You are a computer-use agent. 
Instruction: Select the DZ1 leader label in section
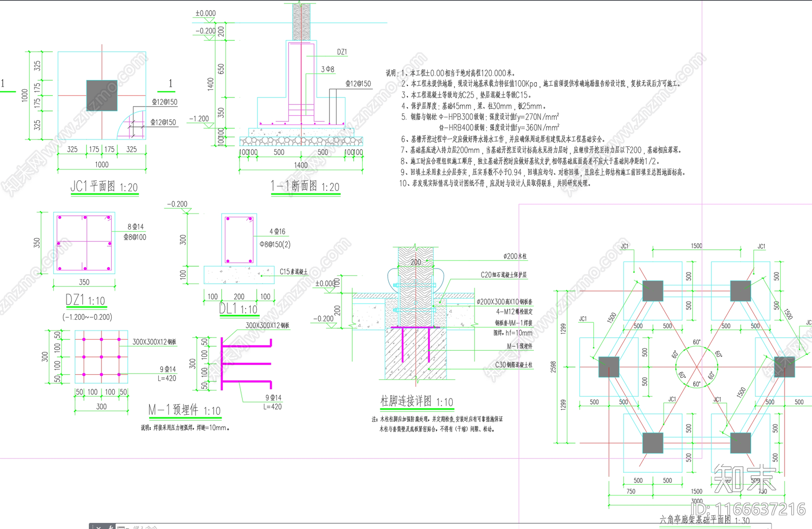342,52
